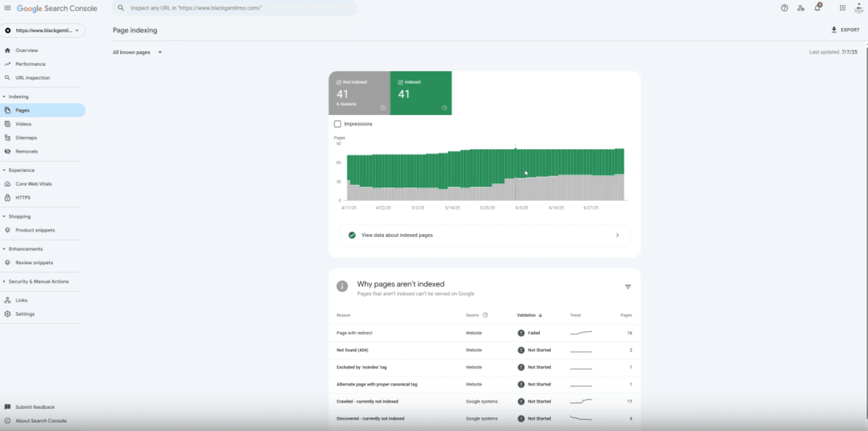Uncheck the Indexed checkbox

coord(400,82)
